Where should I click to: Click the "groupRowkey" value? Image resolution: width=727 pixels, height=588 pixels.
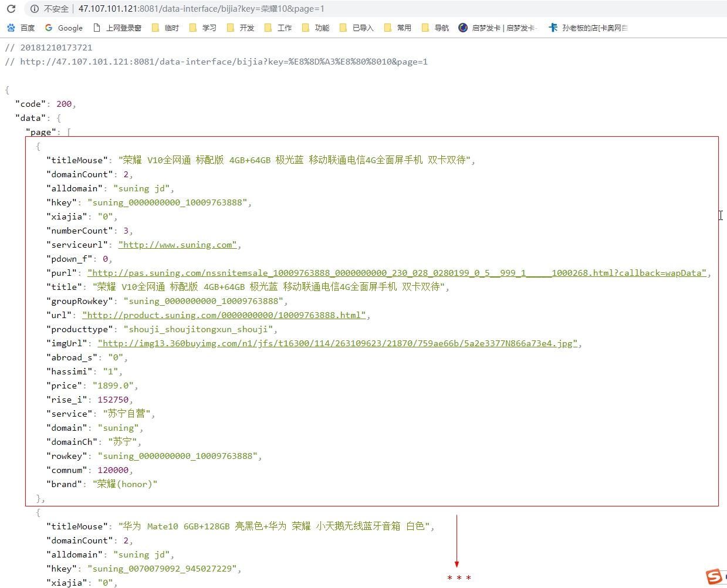click(204, 301)
